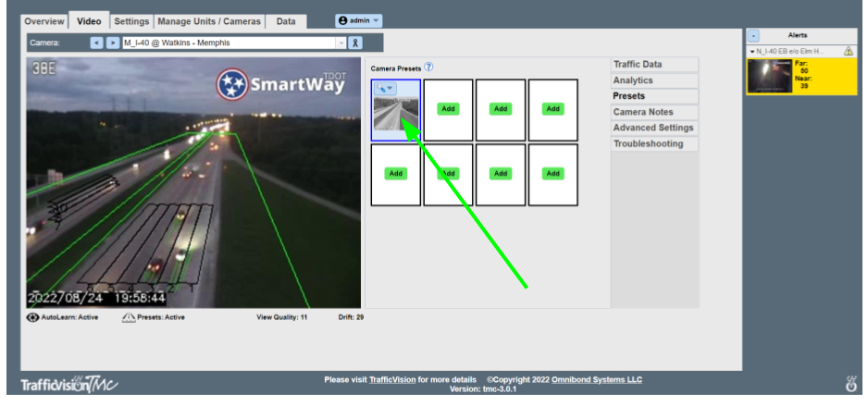Screen dimensions: 868x419
Task: Click the Drift: 29 value
Action: (351, 317)
